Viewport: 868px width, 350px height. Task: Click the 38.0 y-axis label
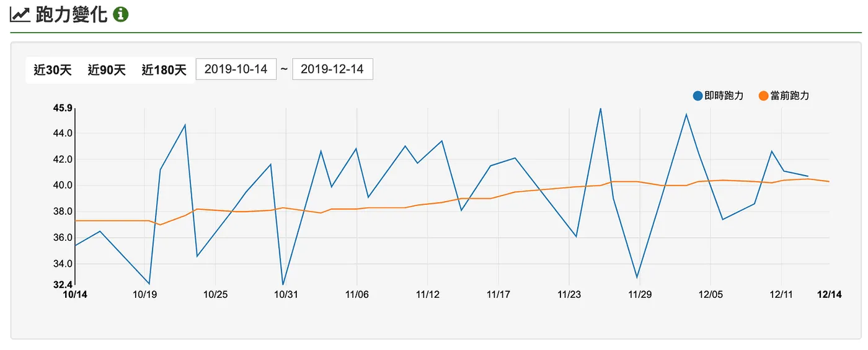click(x=63, y=212)
